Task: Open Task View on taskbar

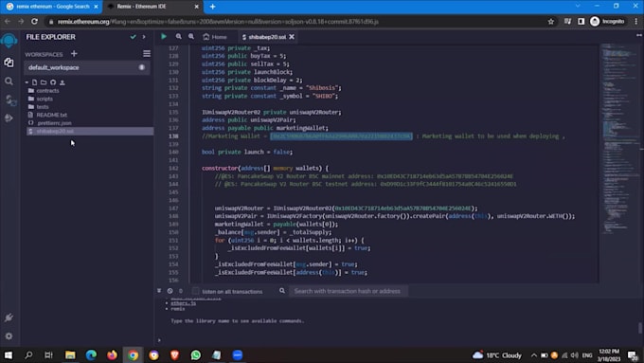Action: click(x=48, y=354)
